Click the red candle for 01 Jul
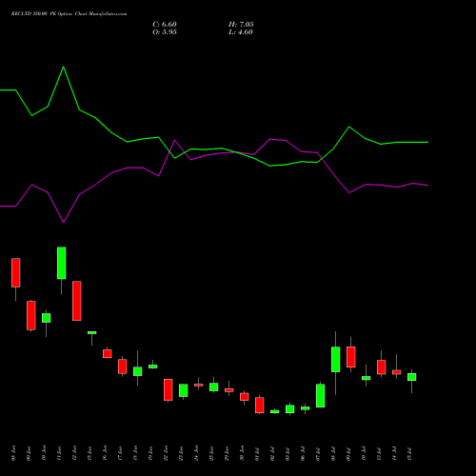 click(260, 406)
